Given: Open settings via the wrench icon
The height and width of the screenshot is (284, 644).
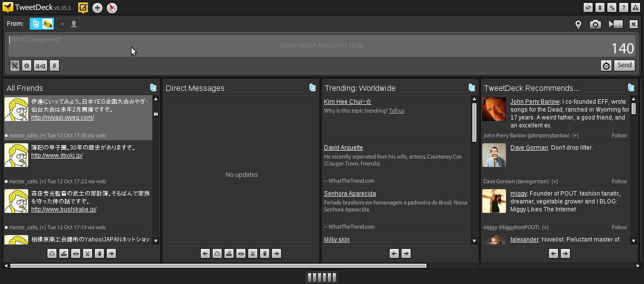Looking at the screenshot, I should (611, 7).
